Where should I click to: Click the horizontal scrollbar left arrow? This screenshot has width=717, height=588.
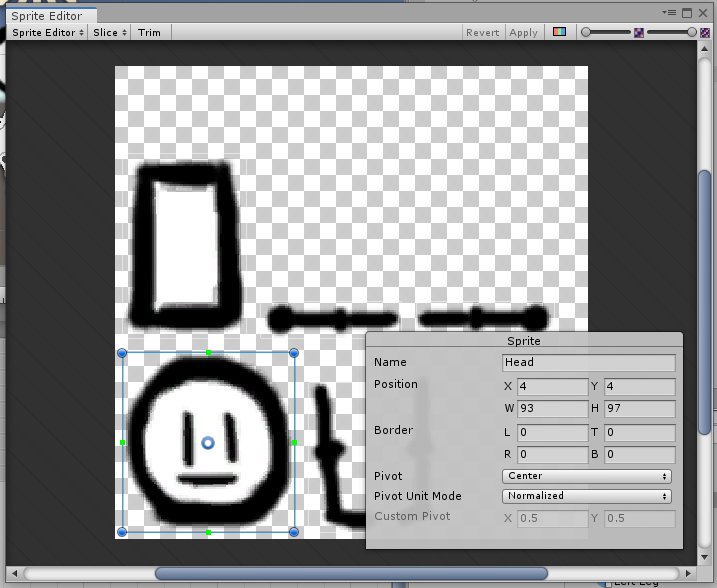pos(14,573)
